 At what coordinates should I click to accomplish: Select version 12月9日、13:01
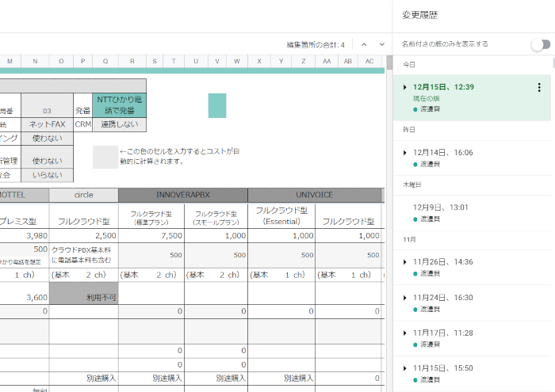pyautogui.click(x=473, y=213)
